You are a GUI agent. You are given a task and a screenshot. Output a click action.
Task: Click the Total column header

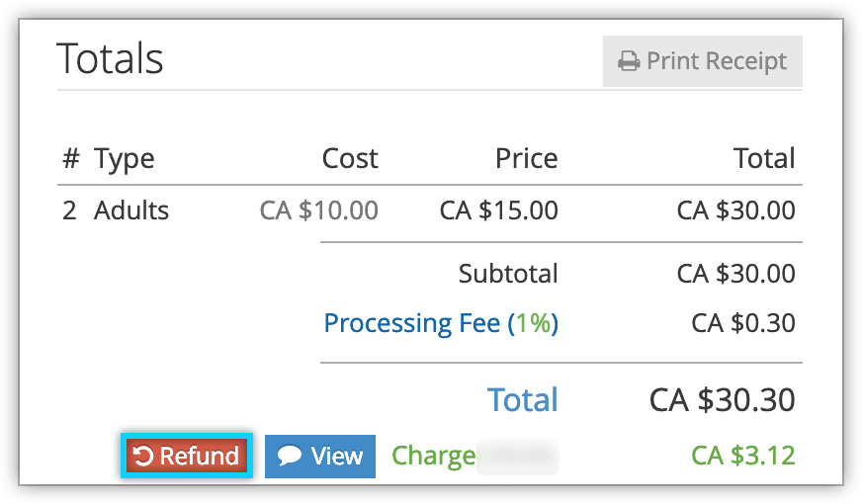[764, 159]
